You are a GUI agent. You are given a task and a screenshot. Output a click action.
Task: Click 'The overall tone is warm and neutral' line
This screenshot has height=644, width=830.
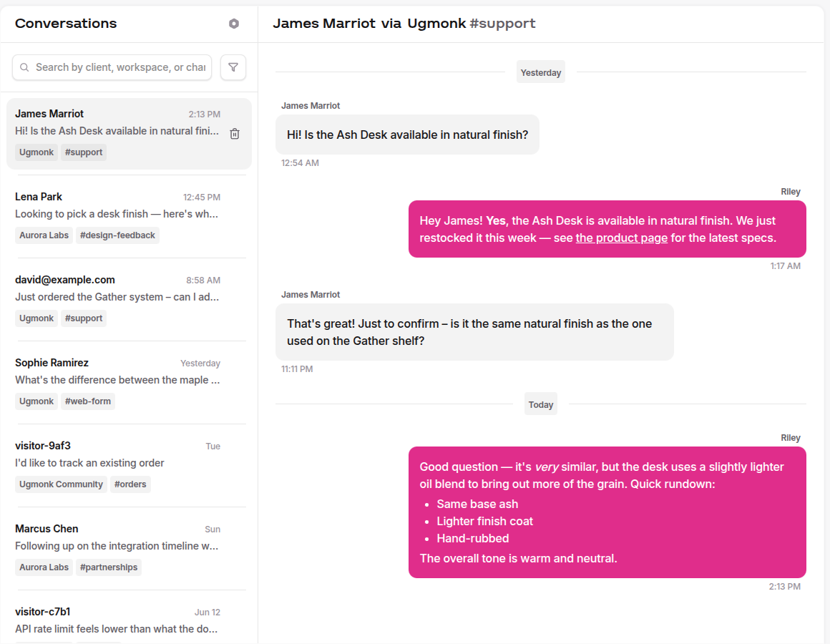click(x=518, y=559)
